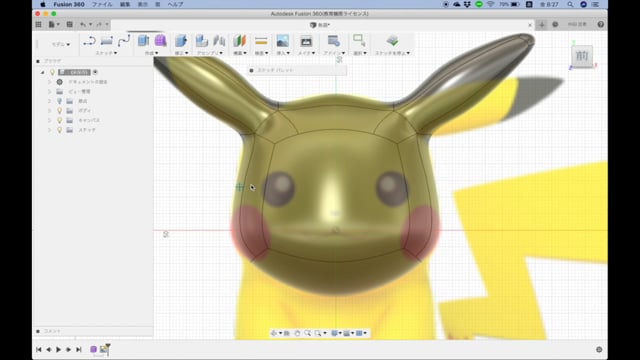This screenshot has width=640, height=360.
Task: Click the timeline play button
Action: pyautogui.click(x=58, y=349)
